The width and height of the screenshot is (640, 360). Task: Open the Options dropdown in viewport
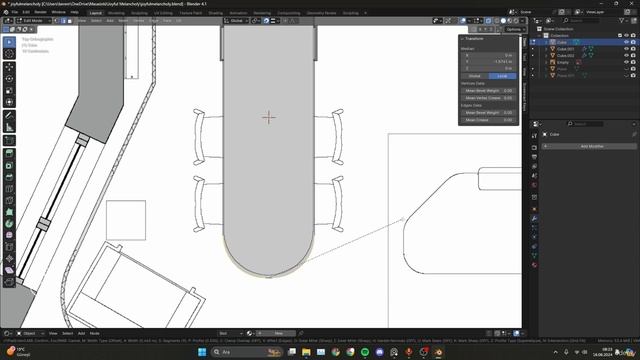516,29
